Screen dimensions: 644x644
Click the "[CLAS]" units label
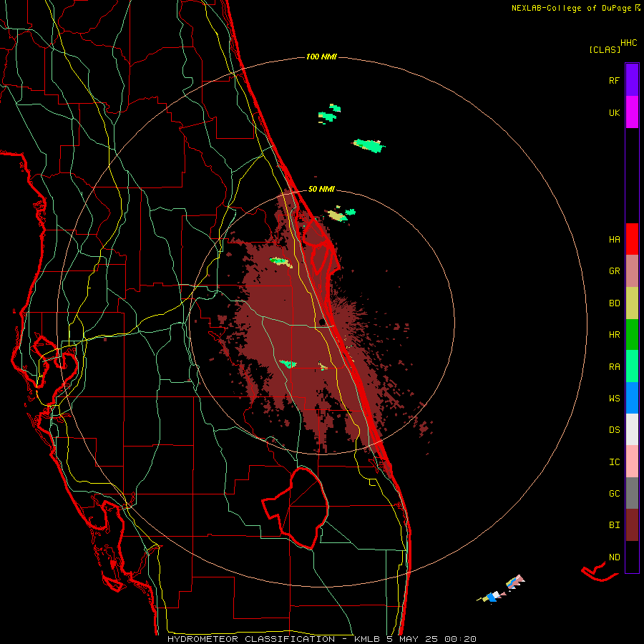pos(605,49)
